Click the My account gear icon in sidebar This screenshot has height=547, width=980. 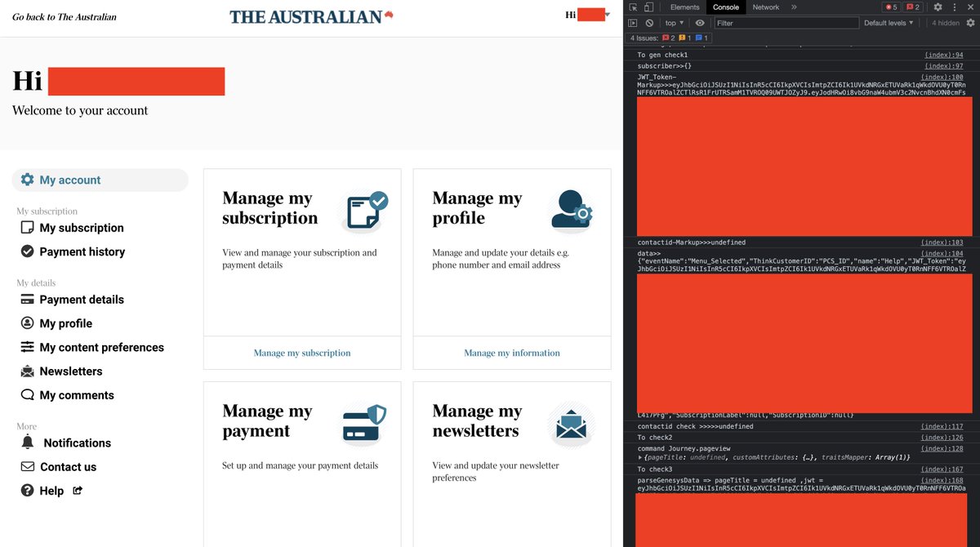click(27, 180)
